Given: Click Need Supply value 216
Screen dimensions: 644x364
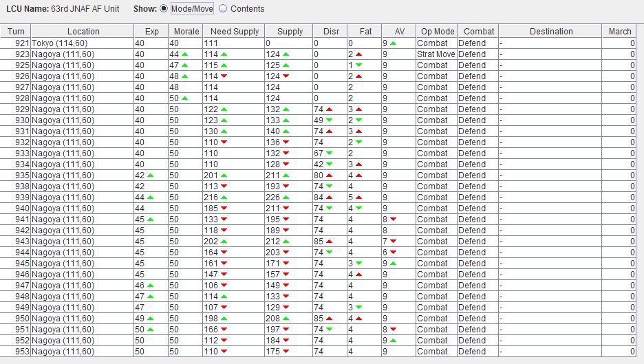Looking at the screenshot, I should pos(211,197).
